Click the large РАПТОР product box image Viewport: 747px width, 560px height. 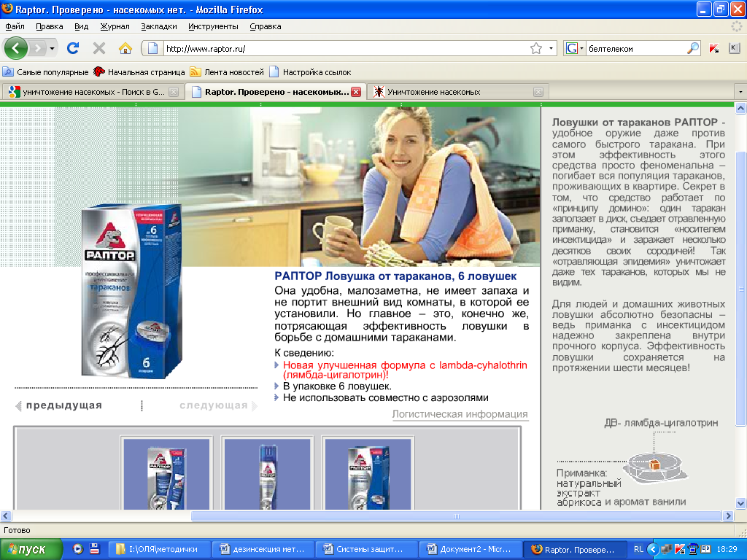tap(132, 290)
